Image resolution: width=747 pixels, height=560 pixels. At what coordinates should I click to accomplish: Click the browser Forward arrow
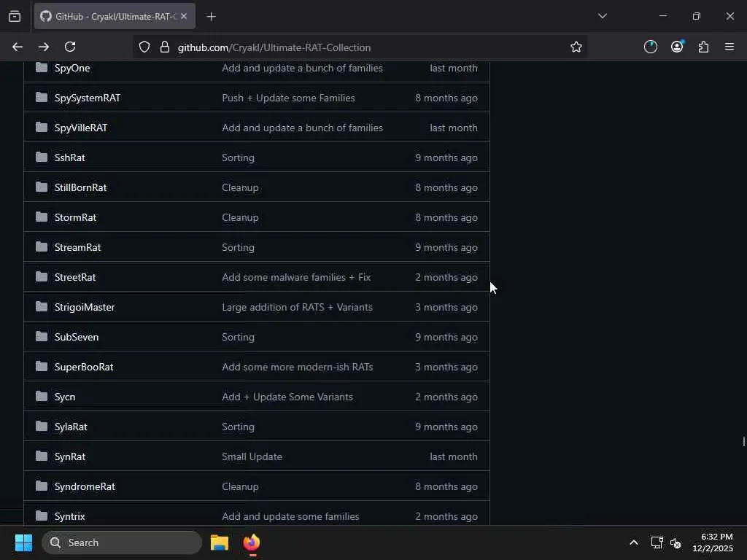click(44, 47)
